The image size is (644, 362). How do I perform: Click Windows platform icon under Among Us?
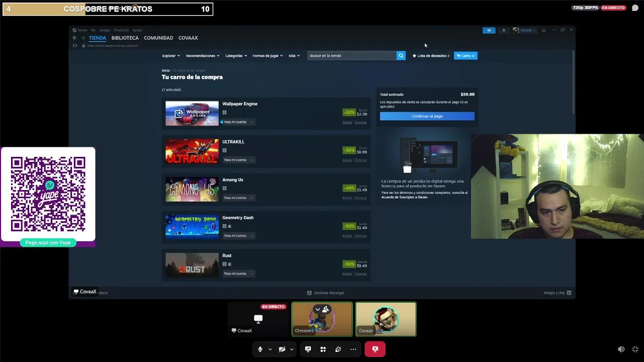[224, 189]
